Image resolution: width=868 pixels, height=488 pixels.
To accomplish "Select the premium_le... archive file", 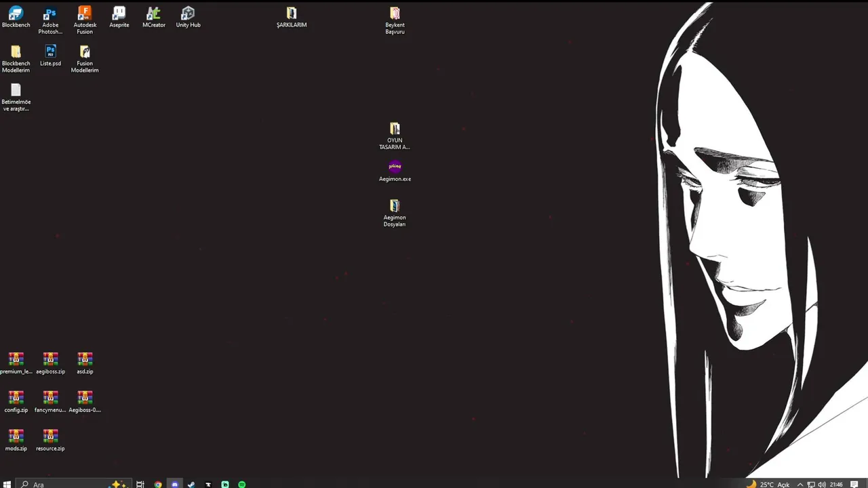I will 16,364.
